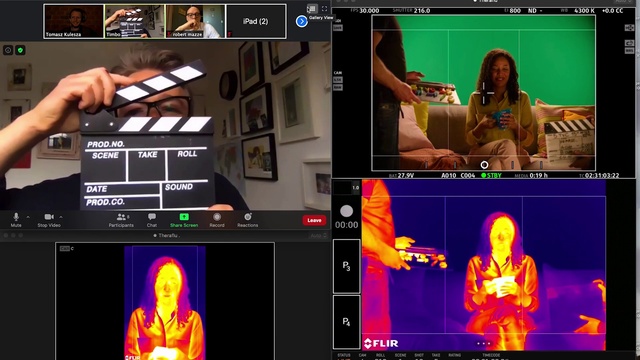The width and height of the screenshot is (640, 360).
Task: Open the Participants panel
Action: click(121, 217)
